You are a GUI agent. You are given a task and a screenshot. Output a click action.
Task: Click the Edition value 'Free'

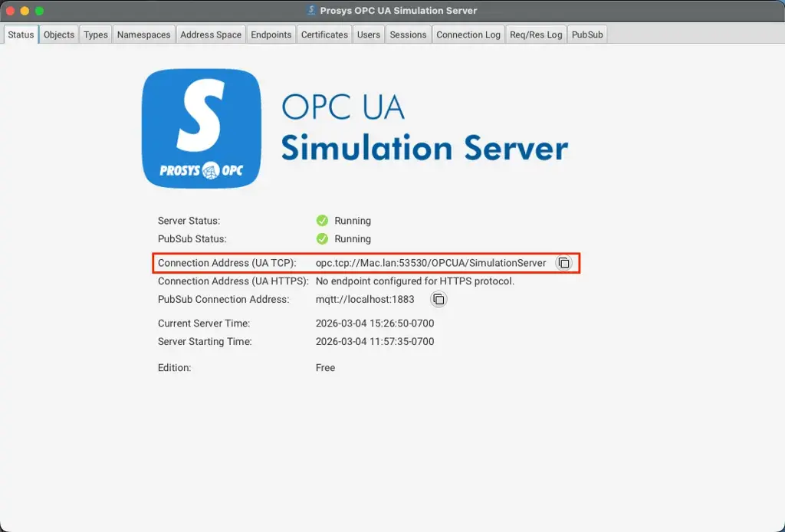pyautogui.click(x=325, y=367)
